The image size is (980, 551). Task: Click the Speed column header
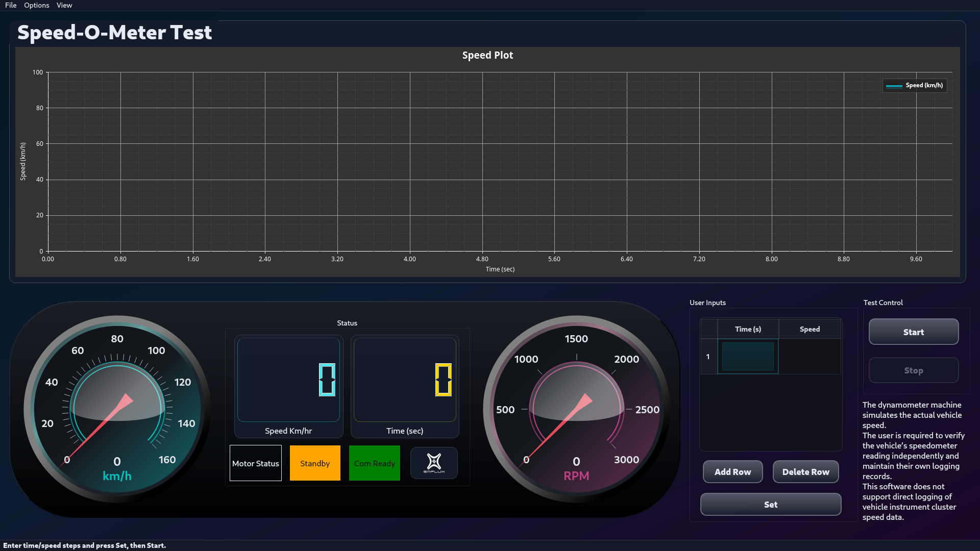pyautogui.click(x=810, y=329)
